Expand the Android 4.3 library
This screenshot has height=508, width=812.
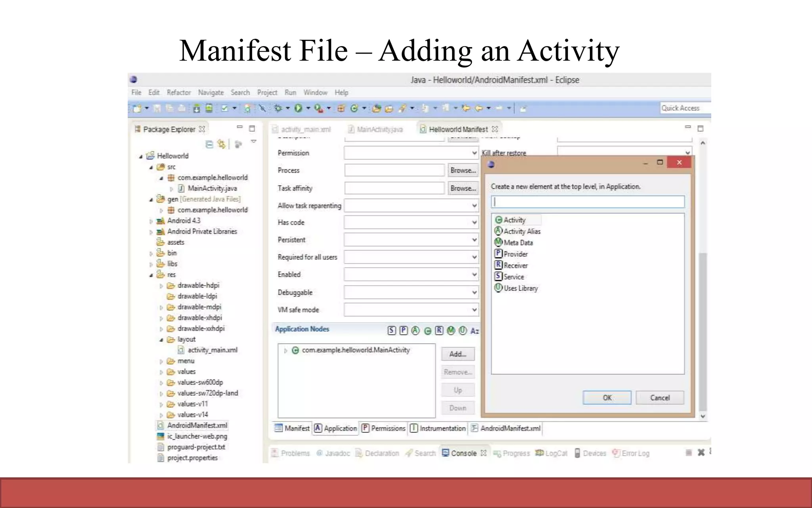coord(151,221)
